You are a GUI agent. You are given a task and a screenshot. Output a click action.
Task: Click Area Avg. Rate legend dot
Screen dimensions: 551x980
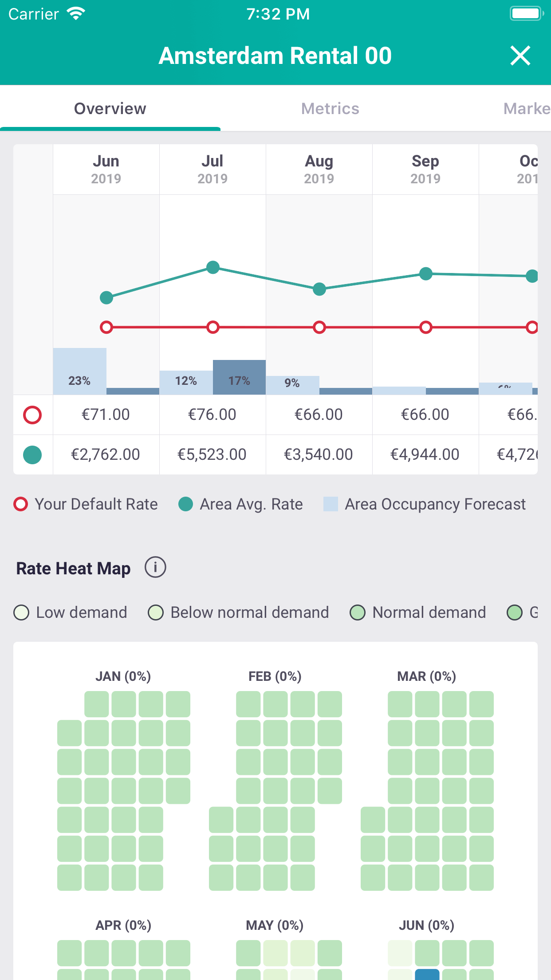point(185,504)
